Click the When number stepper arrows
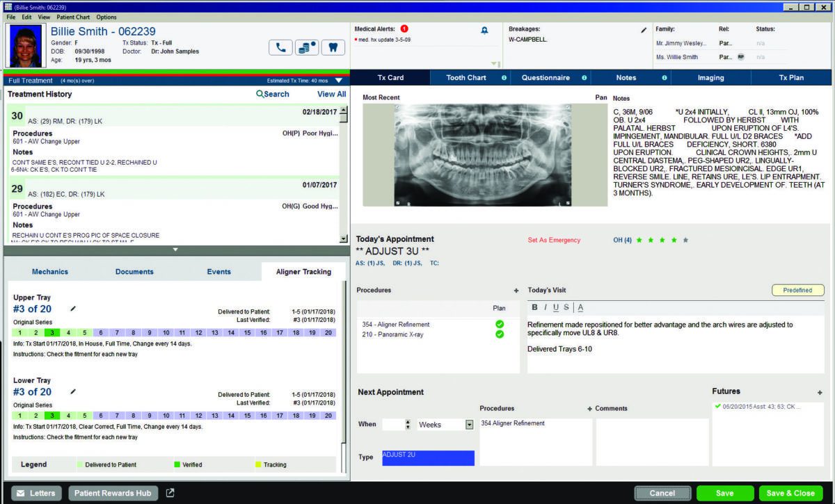Screen dimensions: 835x504 coord(407,424)
